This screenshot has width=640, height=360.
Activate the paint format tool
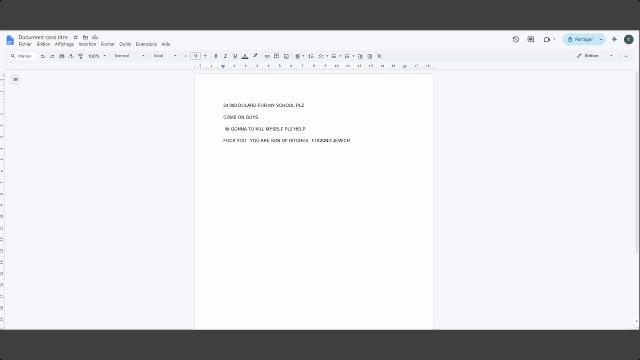pos(80,56)
